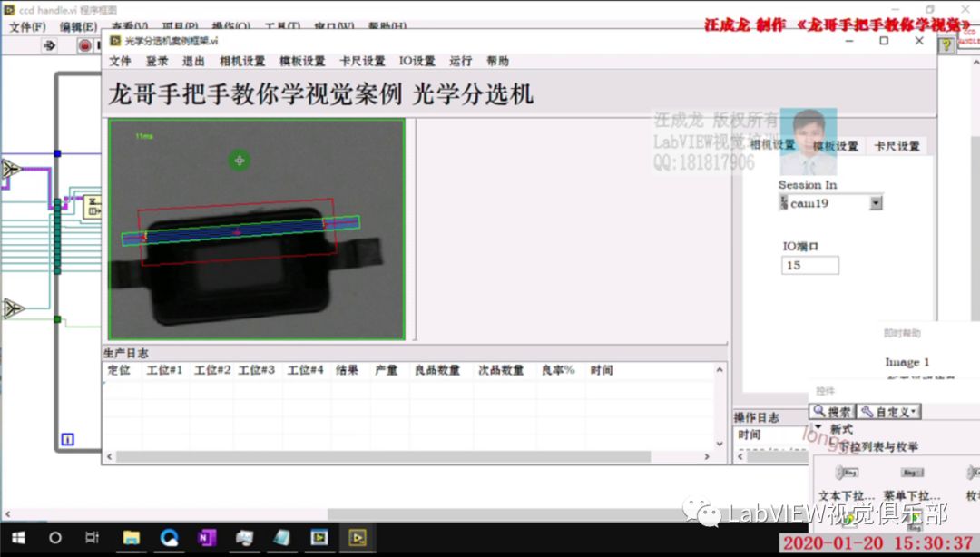
Task: Open the 自定义 dropdown in controls palette
Action: [888, 411]
